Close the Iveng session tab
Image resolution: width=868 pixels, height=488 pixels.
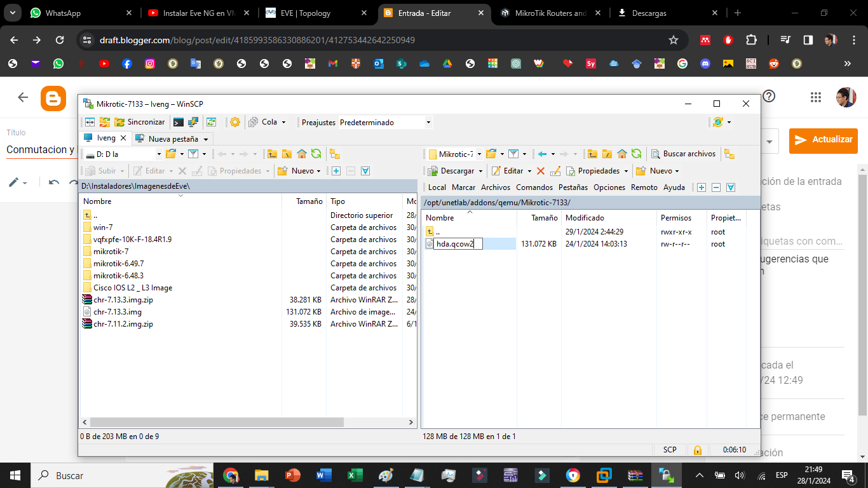(124, 138)
